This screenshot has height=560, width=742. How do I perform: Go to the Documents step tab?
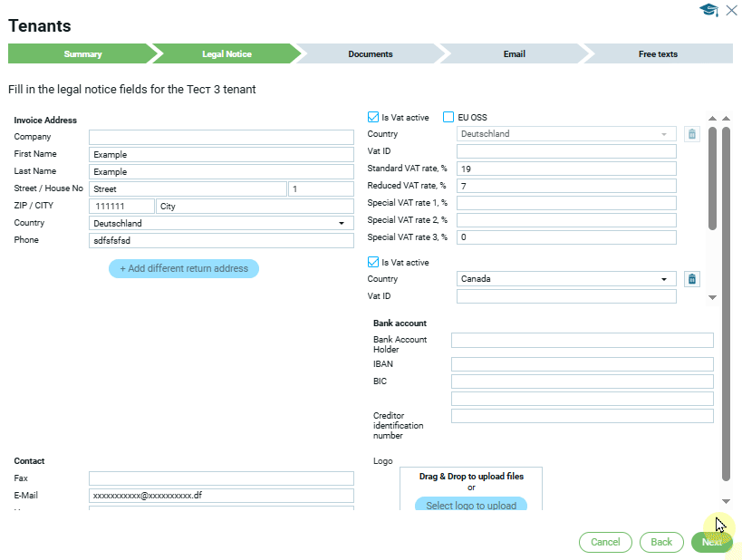coord(370,54)
